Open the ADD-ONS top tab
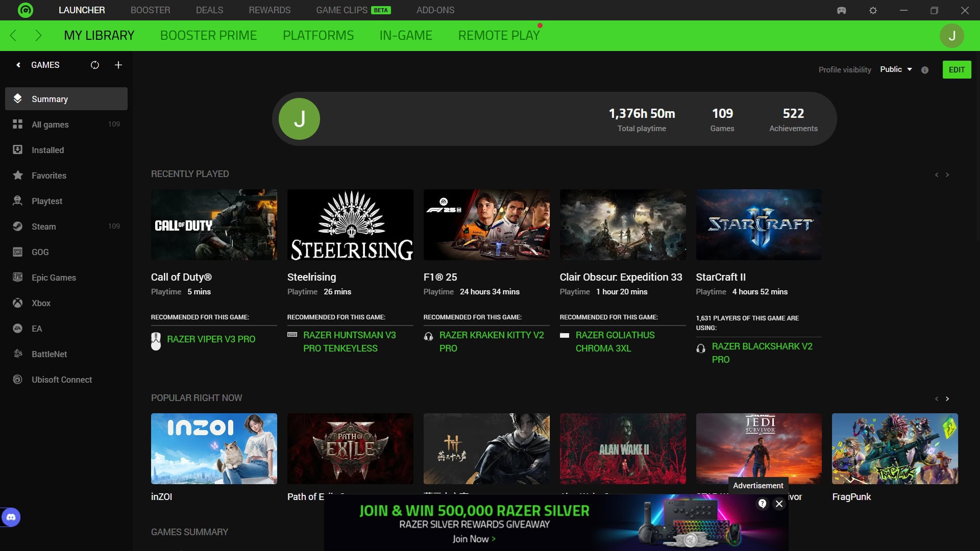This screenshot has height=551, width=980. (x=435, y=10)
